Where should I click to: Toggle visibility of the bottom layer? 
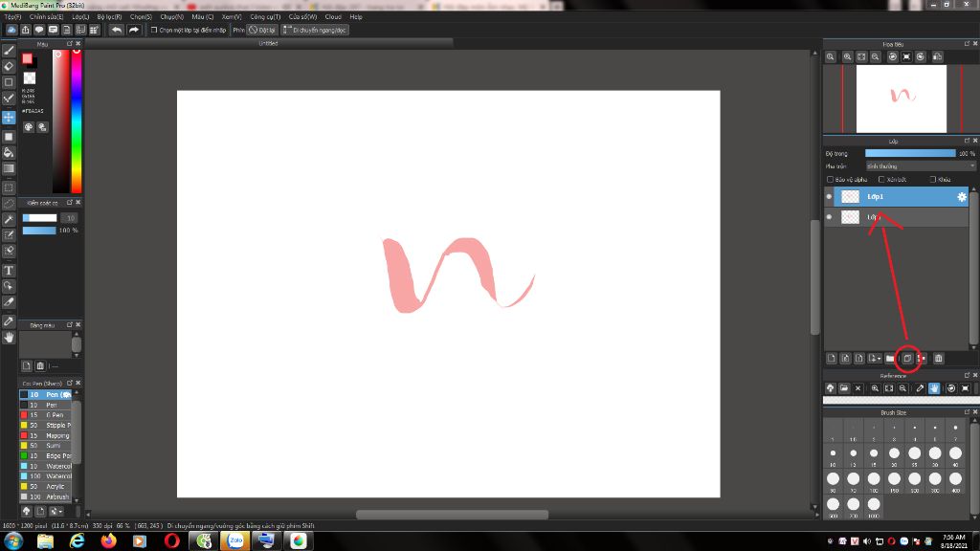(x=830, y=217)
